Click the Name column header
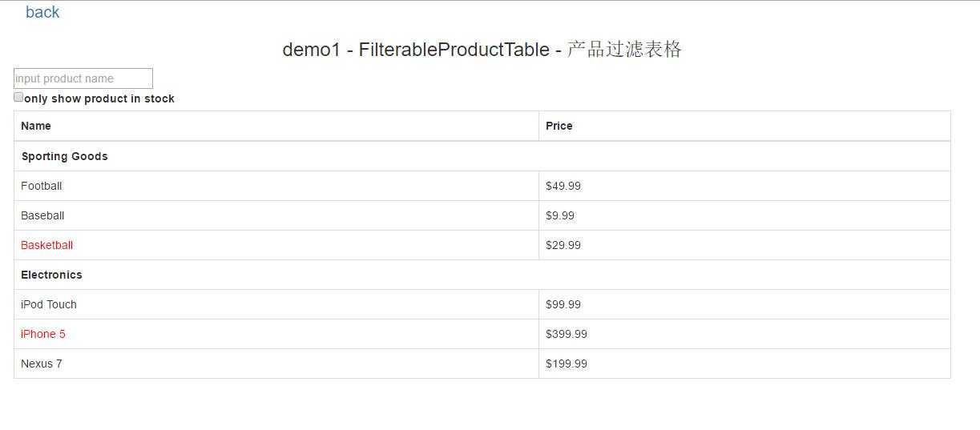 click(36, 126)
